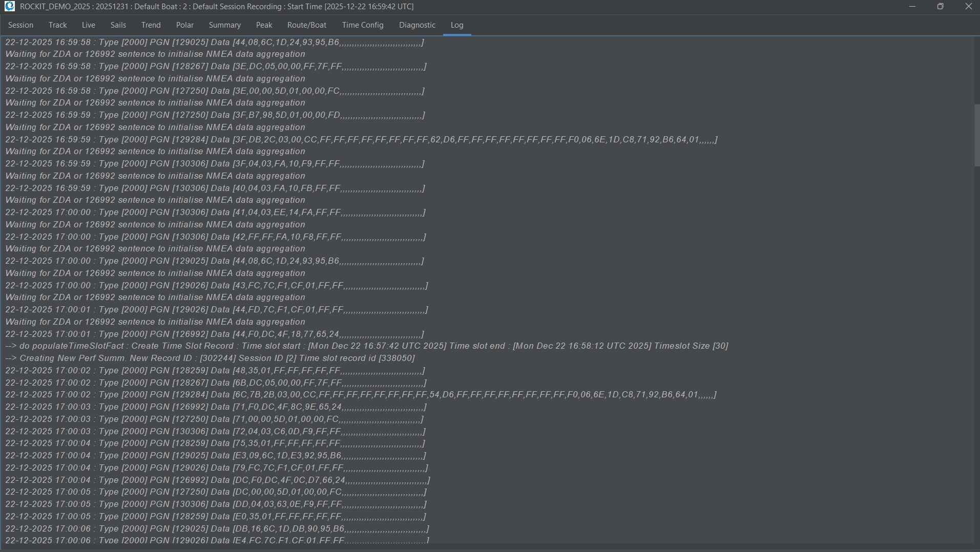Viewport: 980px width, 552px height.
Task: Restore down the ROCKIT window
Action: coord(940,7)
